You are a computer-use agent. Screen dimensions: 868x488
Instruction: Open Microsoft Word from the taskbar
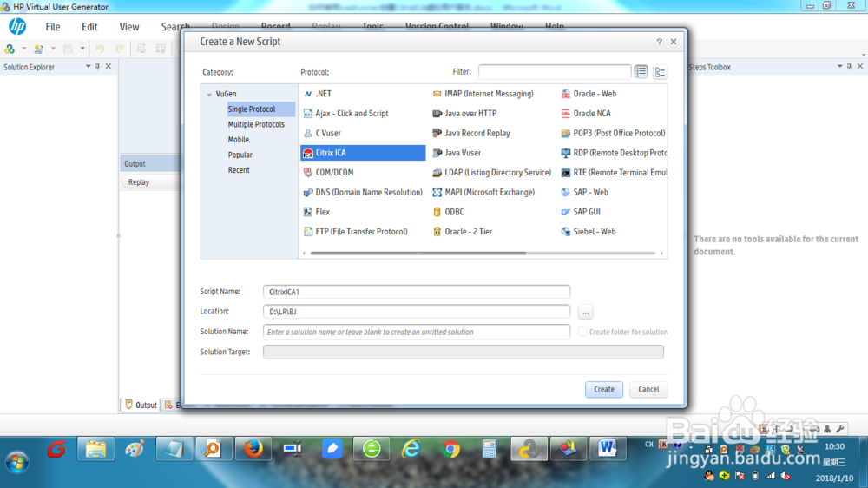pos(608,449)
